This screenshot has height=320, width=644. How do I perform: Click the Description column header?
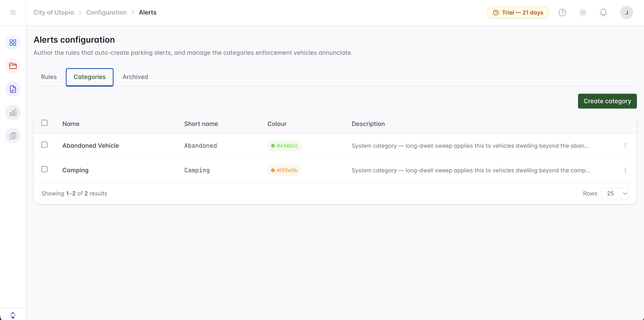tap(368, 124)
